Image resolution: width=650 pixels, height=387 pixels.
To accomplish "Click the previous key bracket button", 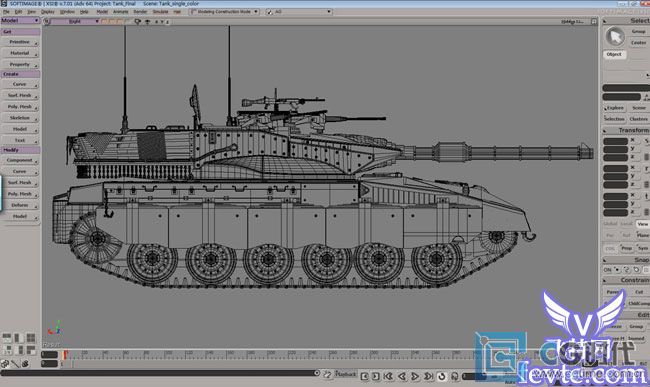I will pyautogui.click(x=364, y=376).
